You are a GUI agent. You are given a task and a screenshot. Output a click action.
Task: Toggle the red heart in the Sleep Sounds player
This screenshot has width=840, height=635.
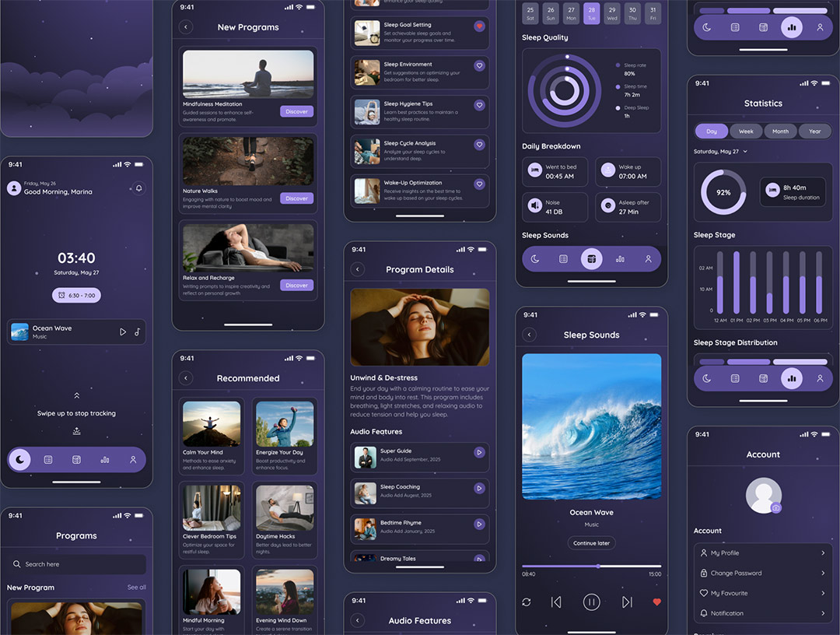[x=656, y=602]
